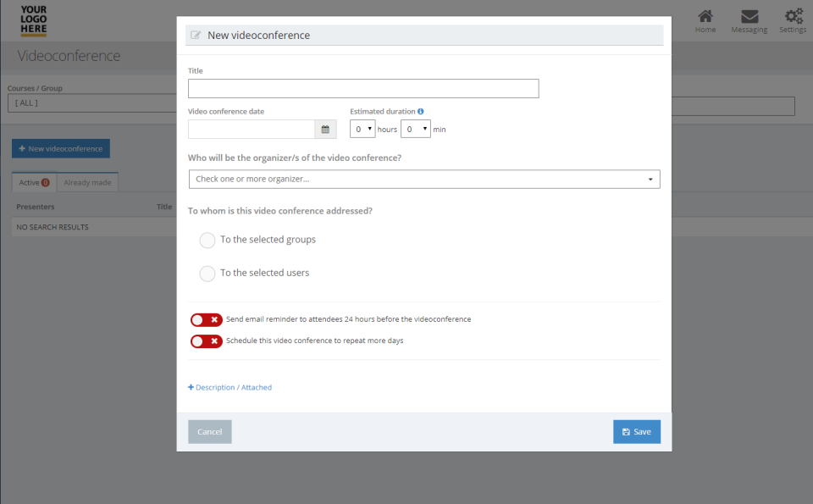Toggle schedule video conference to repeat
The height and width of the screenshot is (504, 813).
click(207, 341)
